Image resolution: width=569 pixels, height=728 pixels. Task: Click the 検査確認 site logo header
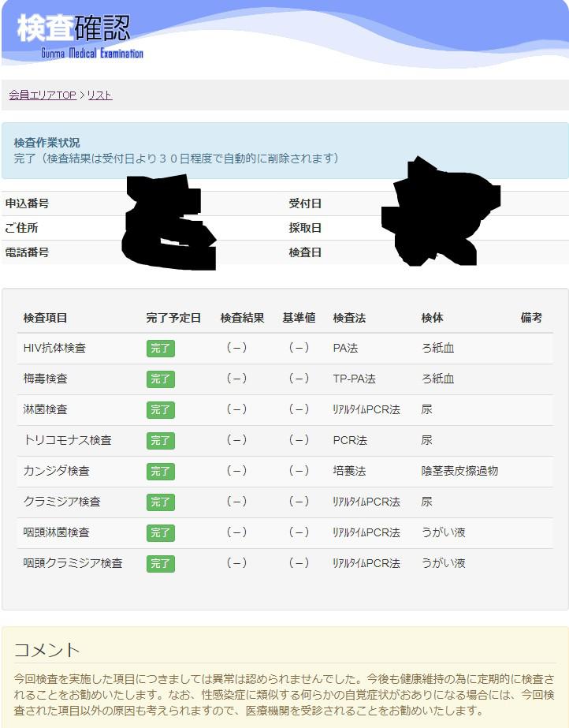[80, 36]
